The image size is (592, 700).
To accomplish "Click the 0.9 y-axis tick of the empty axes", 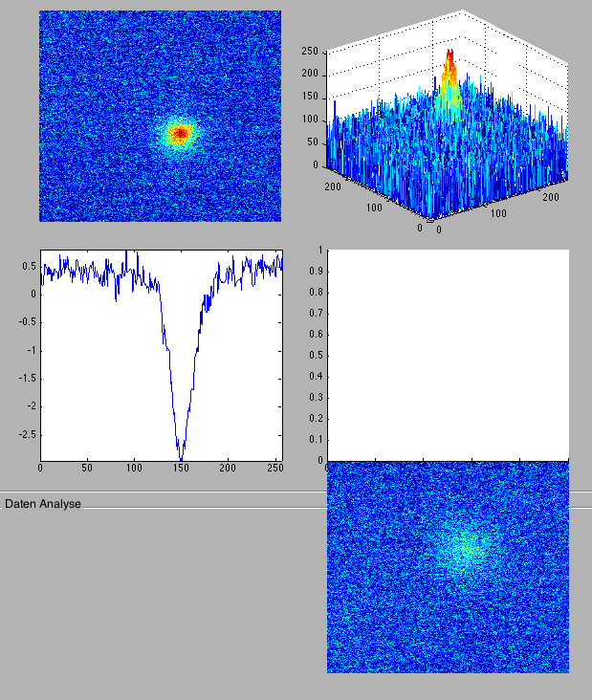I will (x=317, y=272).
